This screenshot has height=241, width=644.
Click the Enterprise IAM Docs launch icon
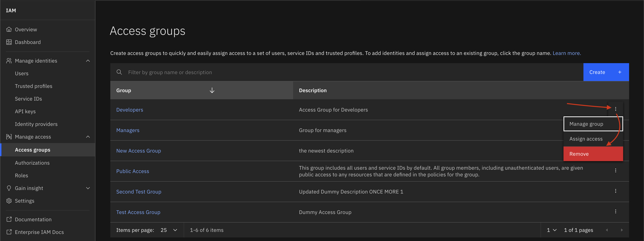click(x=9, y=232)
